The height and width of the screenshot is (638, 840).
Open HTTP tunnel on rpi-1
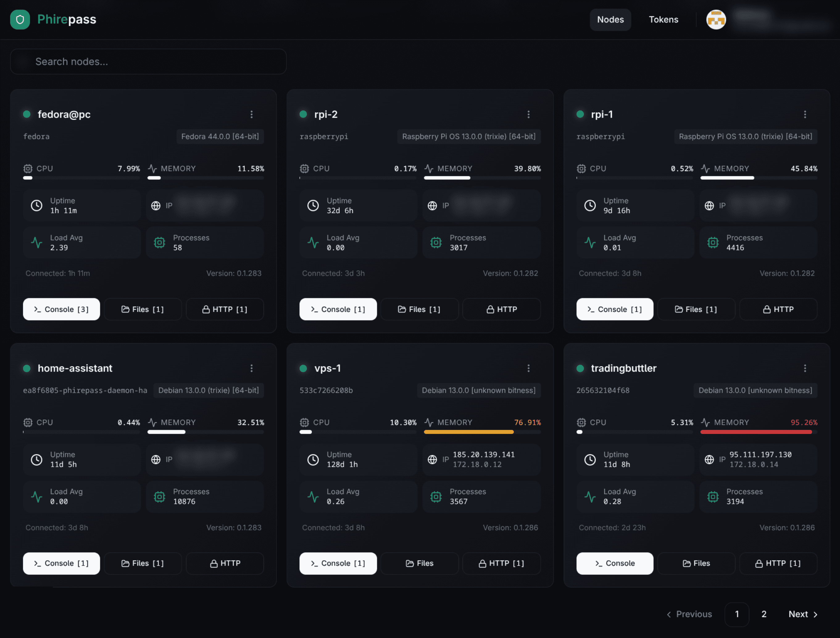tap(779, 309)
